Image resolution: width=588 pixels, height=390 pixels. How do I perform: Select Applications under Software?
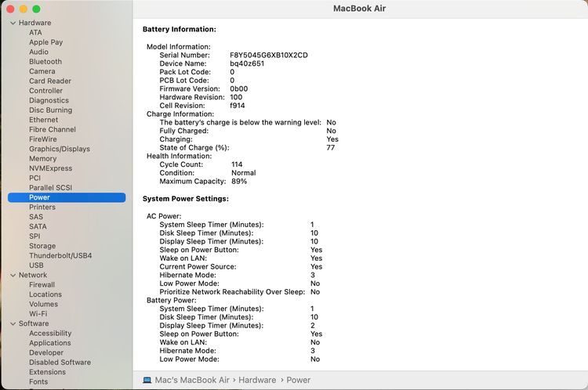(x=50, y=344)
